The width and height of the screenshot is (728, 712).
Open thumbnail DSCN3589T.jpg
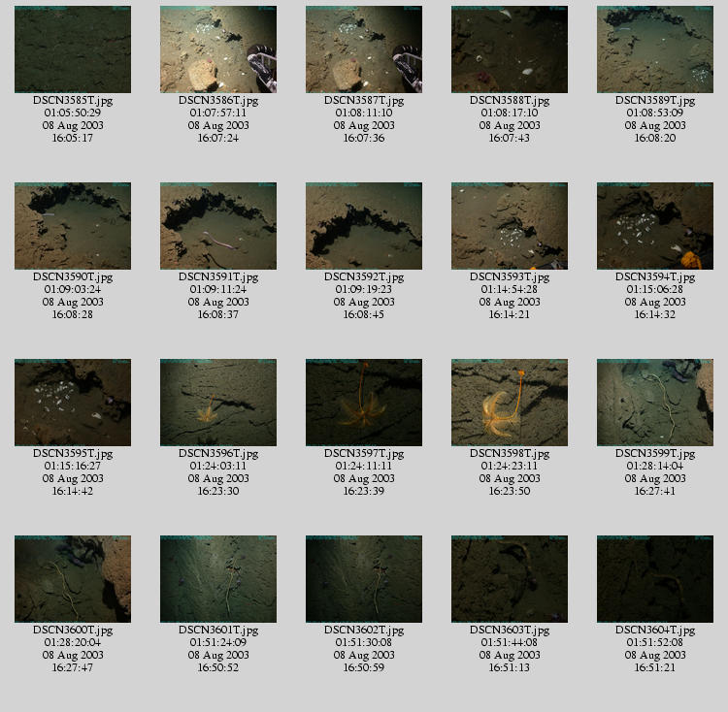tap(655, 49)
